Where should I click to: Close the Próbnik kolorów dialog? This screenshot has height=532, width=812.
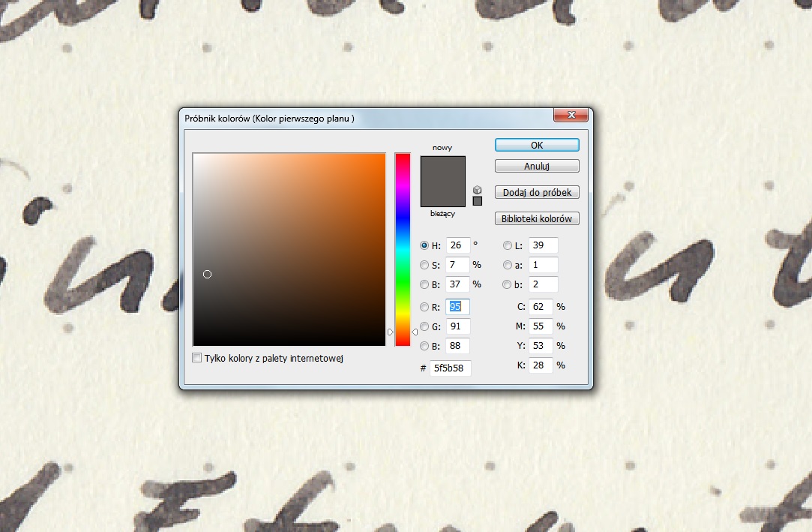574,116
